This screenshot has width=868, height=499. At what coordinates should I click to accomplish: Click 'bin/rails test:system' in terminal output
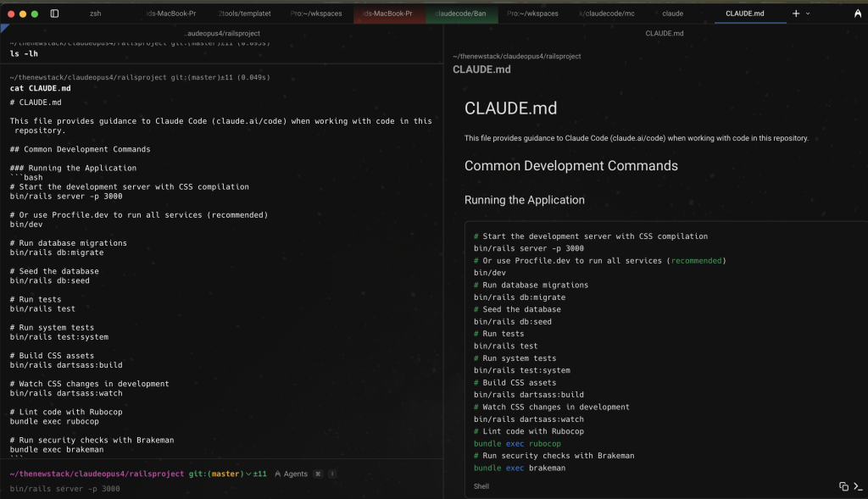click(59, 337)
